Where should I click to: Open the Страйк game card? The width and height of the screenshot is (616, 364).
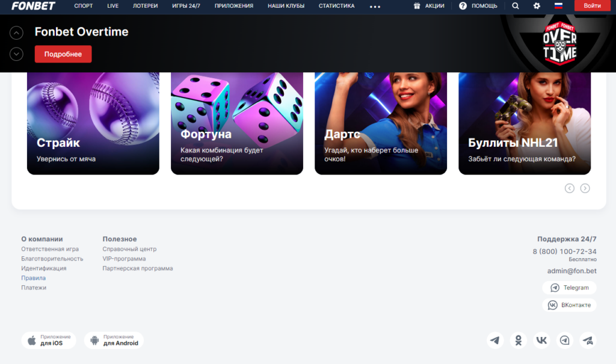pos(93,123)
